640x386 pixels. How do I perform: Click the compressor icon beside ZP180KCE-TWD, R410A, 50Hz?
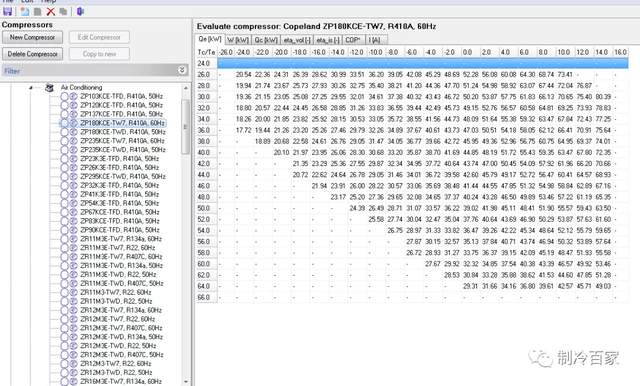point(73,132)
